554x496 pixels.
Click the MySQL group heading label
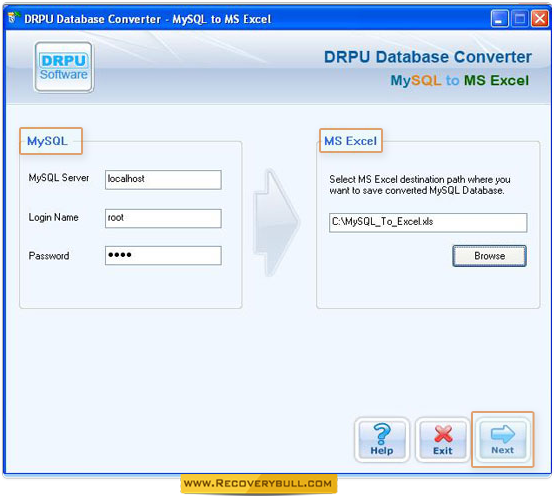click(47, 141)
